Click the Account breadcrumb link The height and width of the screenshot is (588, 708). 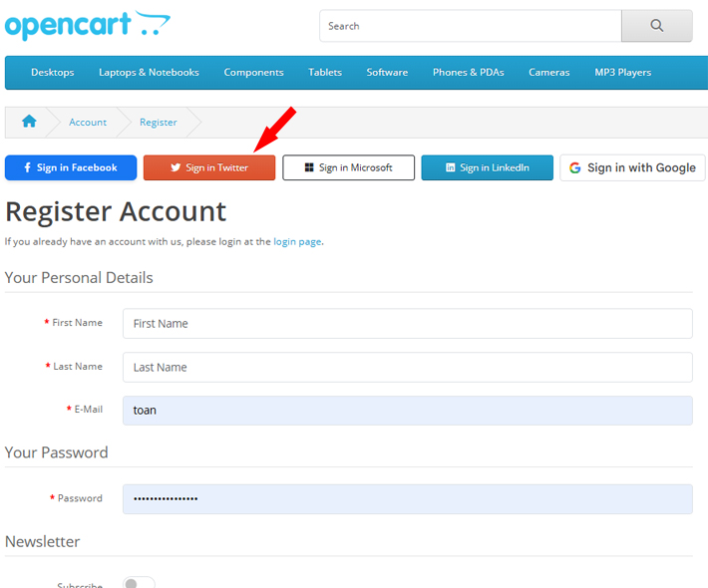click(88, 123)
